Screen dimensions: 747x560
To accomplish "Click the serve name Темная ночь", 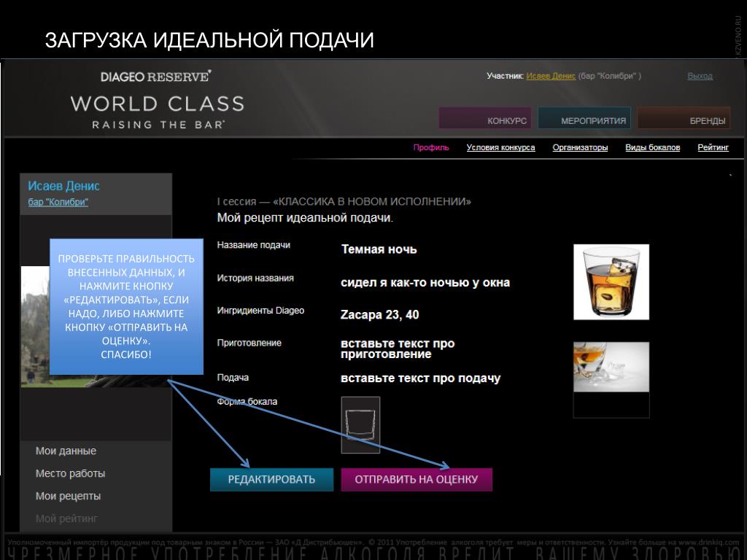I will [379, 249].
